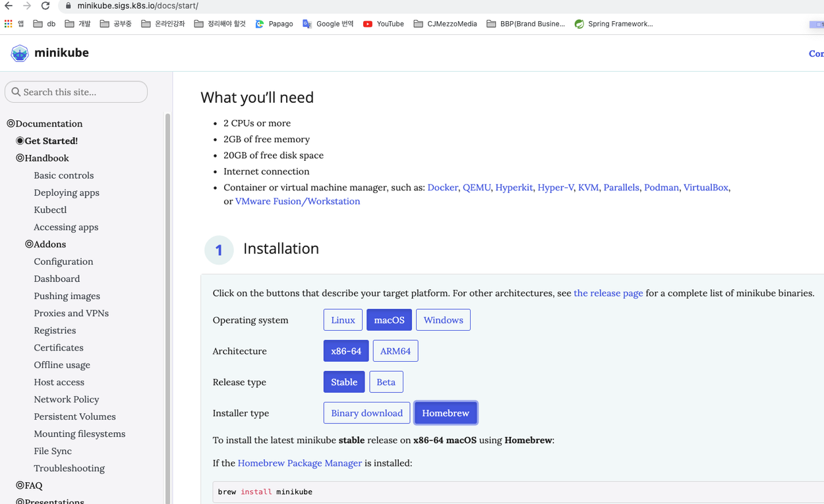Follow the Podman link
Image resolution: width=824 pixels, height=504 pixels.
pyautogui.click(x=661, y=187)
